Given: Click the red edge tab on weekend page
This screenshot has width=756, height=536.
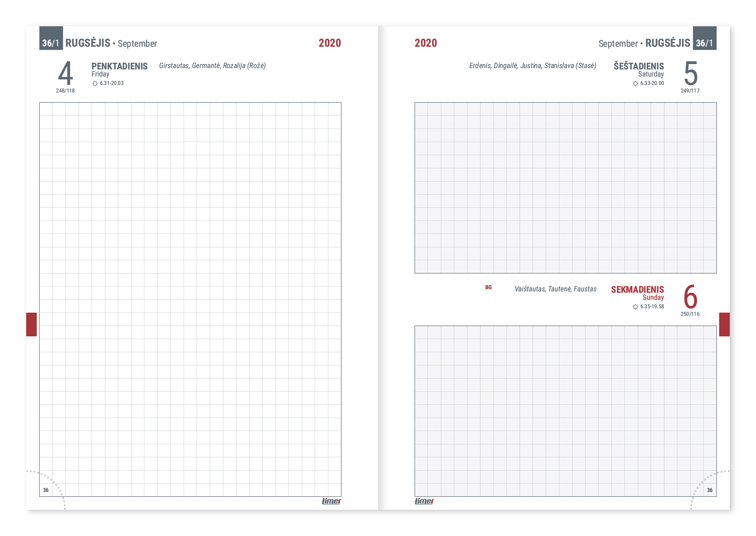Looking at the screenshot, I should pyautogui.click(x=724, y=324).
